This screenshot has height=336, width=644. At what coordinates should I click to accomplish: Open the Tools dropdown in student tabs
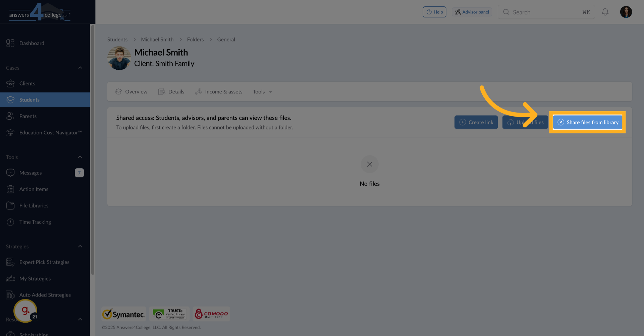(262, 92)
